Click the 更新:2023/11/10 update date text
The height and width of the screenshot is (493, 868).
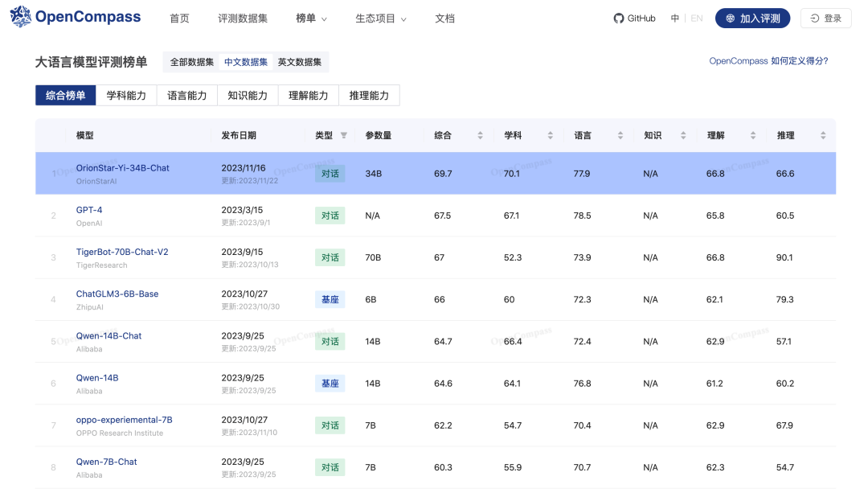click(249, 433)
